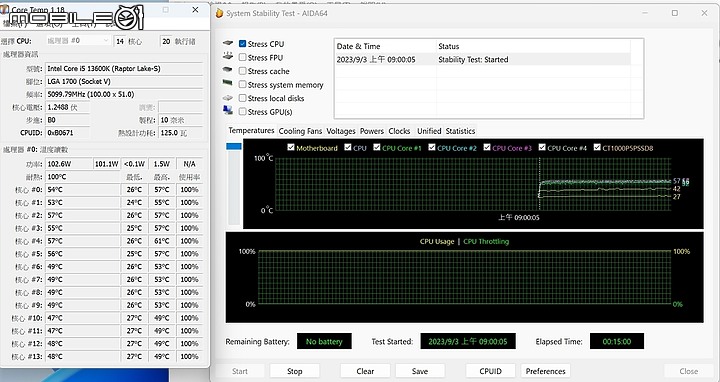720x382 pixels.
Task: Toggle the CPU temperature graph checkbox
Action: click(x=348, y=147)
